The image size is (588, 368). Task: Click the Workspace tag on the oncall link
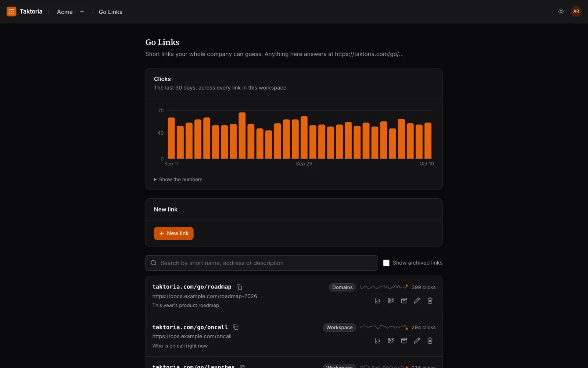coord(339,328)
